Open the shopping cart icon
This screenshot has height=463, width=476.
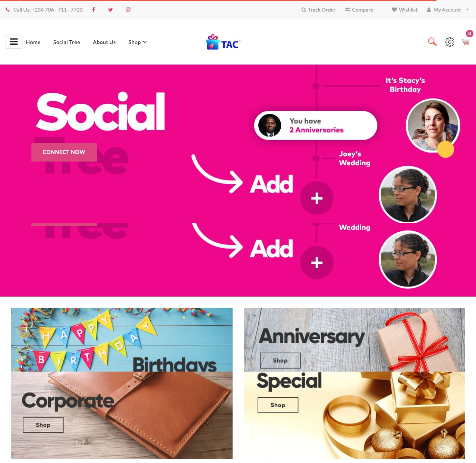pyautogui.click(x=466, y=42)
